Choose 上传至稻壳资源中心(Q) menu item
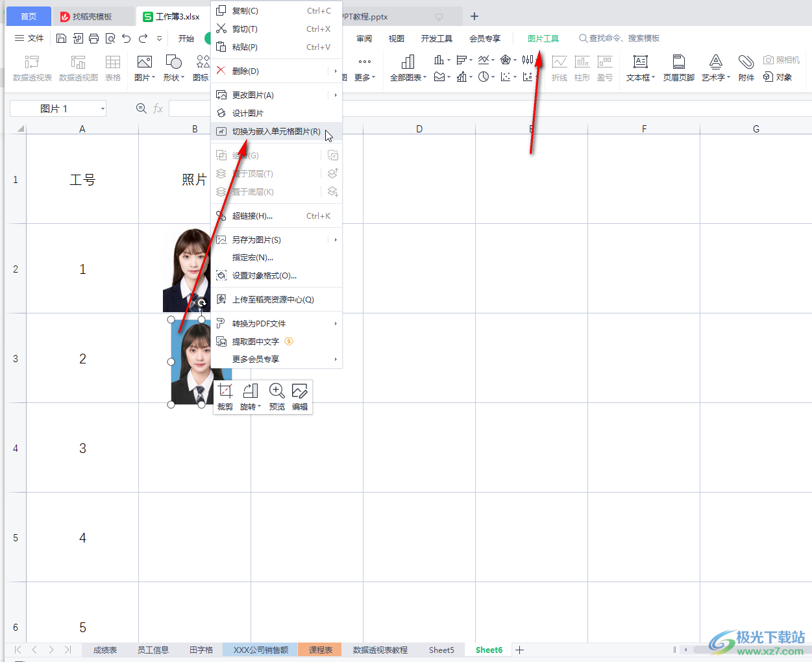Screen dimensions: 812x662 pyautogui.click(x=277, y=300)
